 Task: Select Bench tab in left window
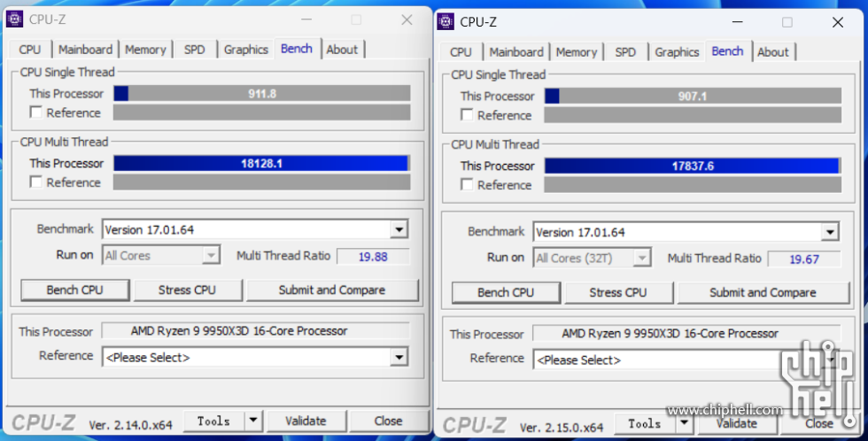pos(297,49)
